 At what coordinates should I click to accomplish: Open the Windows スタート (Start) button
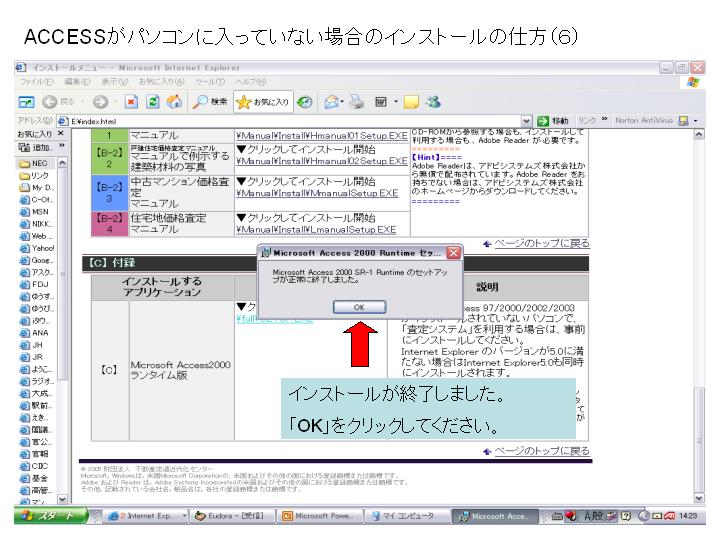51,516
